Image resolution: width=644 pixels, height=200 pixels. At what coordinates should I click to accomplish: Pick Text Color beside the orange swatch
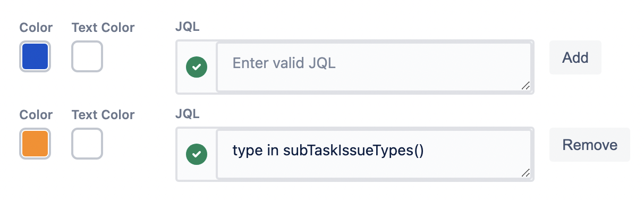coord(87,144)
